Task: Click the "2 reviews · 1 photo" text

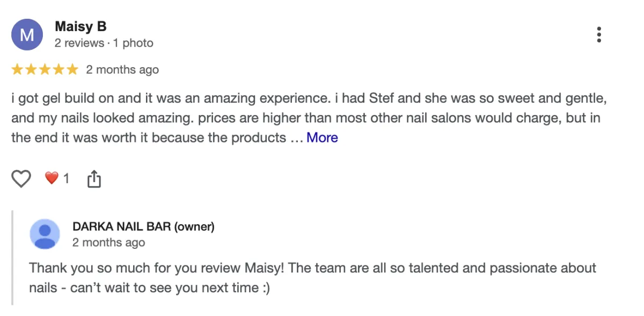Action: (x=104, y=43)
